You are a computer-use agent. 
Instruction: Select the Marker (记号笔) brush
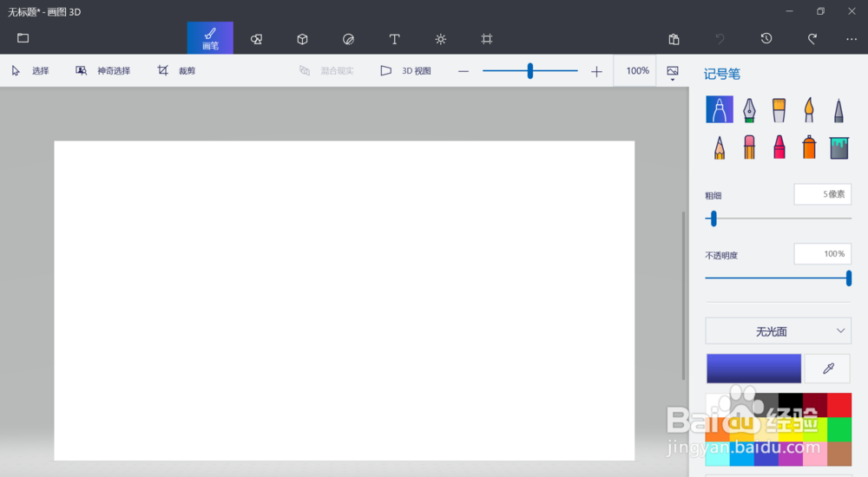pos(719,109)
